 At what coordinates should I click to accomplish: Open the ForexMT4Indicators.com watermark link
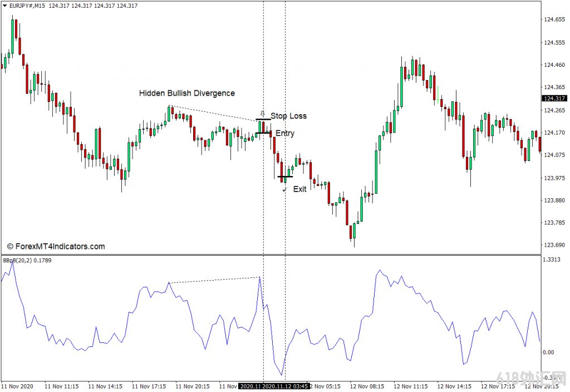pos(56,246)
